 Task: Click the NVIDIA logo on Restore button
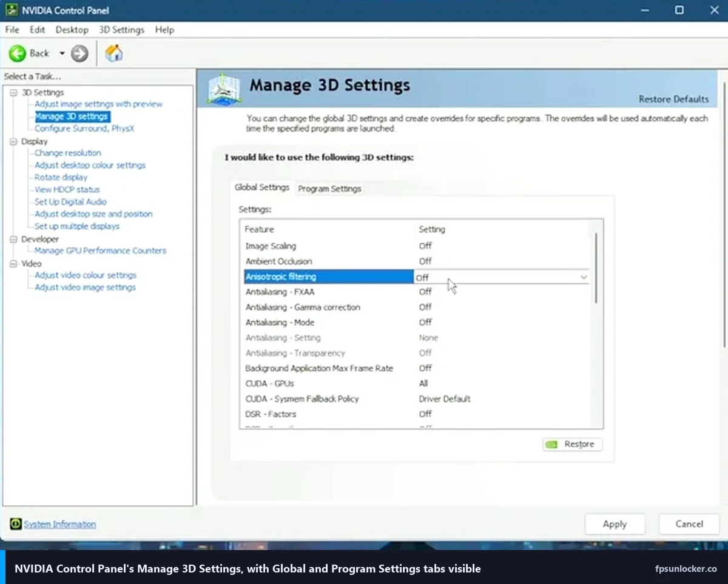click(x=551, y=445)
